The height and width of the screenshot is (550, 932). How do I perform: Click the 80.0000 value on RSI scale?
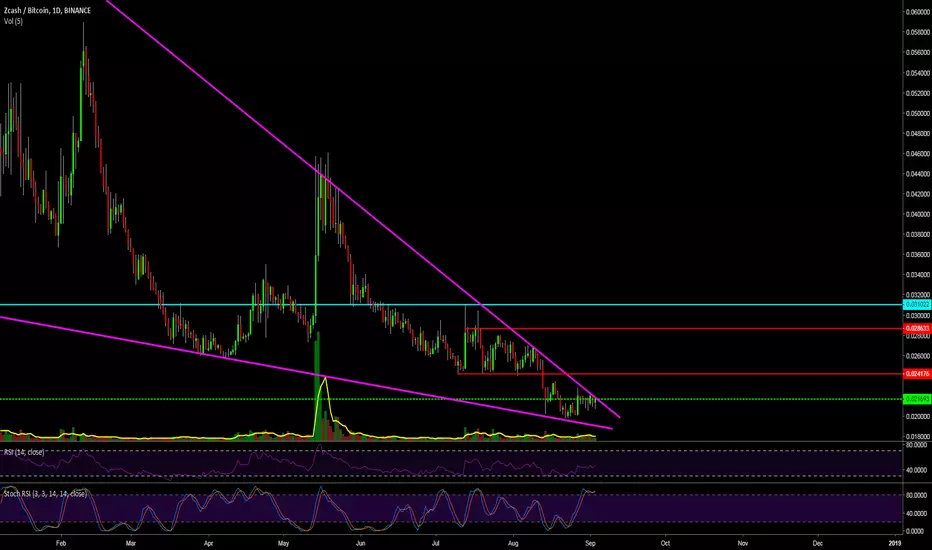pyautogui.click(x=916, y=444)
